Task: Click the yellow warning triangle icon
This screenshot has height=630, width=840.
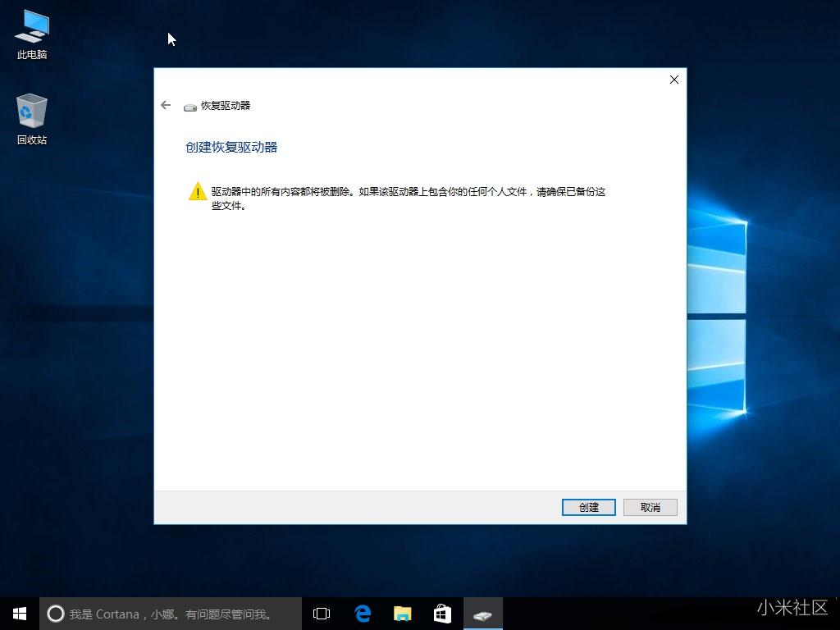Action: click(197, 191)
